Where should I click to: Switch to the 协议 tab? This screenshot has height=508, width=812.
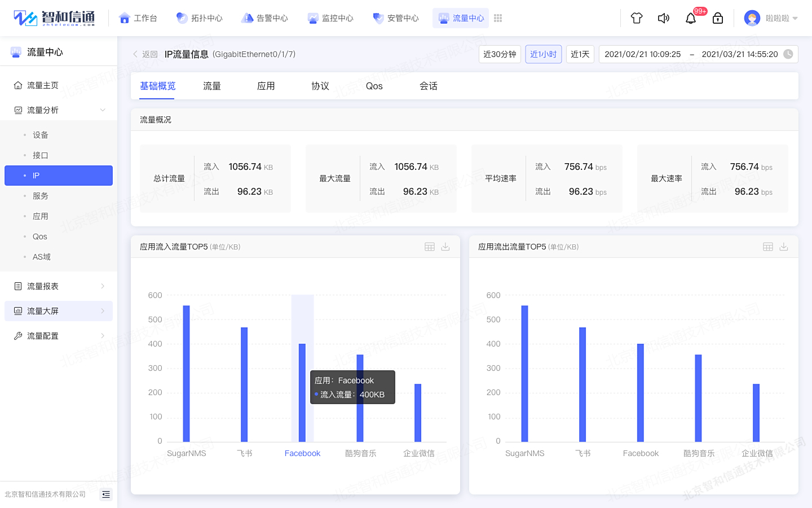point(320,86)
